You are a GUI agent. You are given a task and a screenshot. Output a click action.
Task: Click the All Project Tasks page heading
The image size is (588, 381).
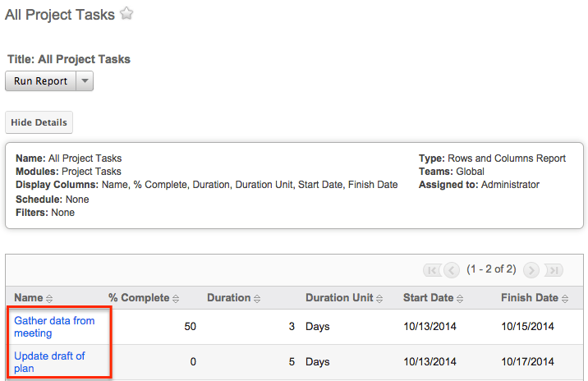point(60,15)
